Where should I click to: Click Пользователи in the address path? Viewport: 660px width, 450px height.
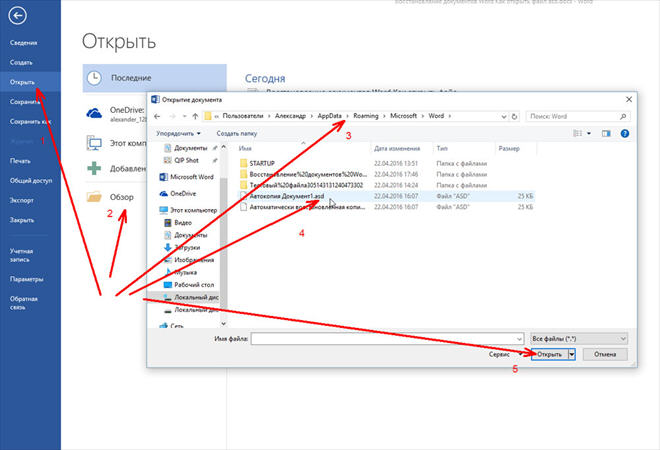(243, 116)
